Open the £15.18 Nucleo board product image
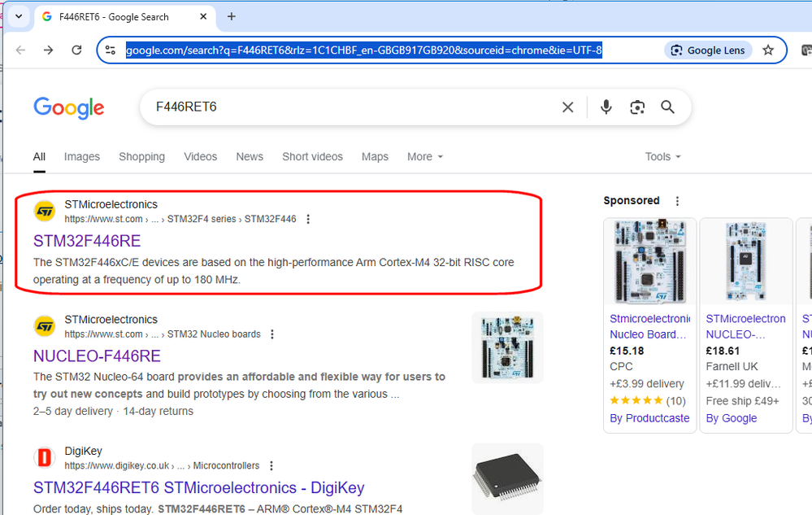Screen dimensions: 812x515 [650, 261]
